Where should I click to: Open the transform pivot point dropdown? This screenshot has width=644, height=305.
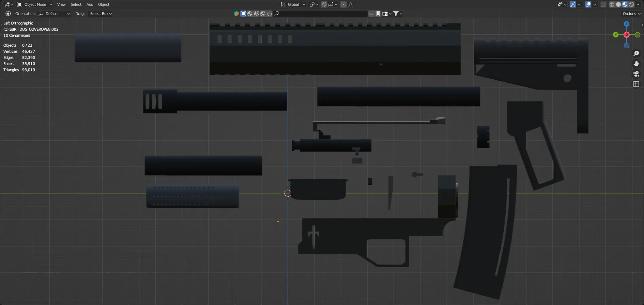click(313, 4)
